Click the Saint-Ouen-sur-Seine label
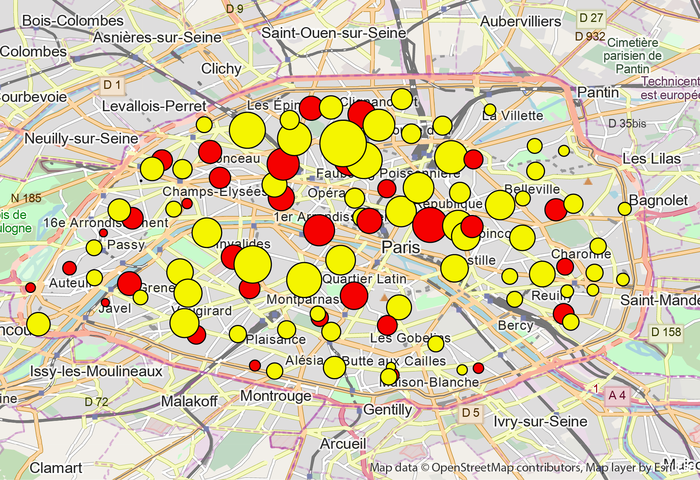This screenshot has height=480, width=700. point(333,33)
